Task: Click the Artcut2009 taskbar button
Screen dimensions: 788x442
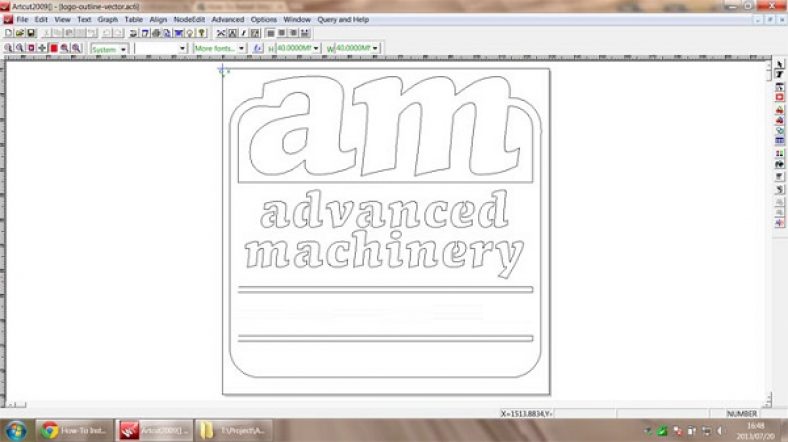Action: (x=154, y=430)
